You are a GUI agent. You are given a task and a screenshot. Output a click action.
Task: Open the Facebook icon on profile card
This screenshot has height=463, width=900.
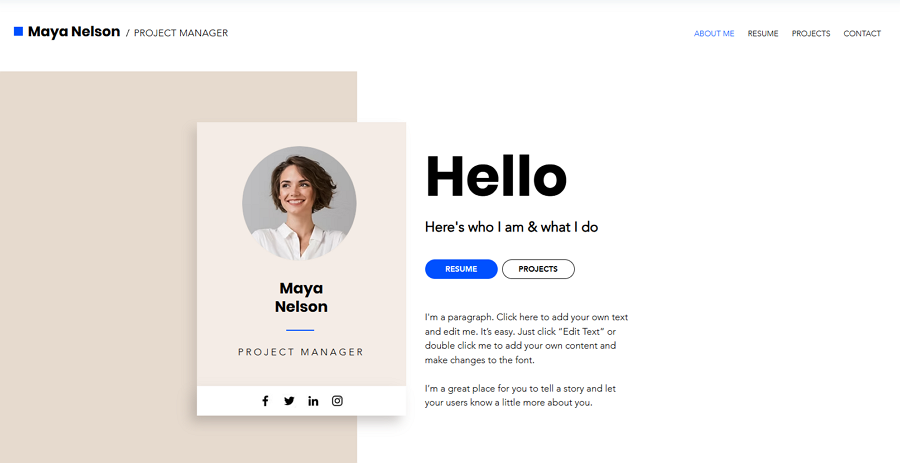265,401
